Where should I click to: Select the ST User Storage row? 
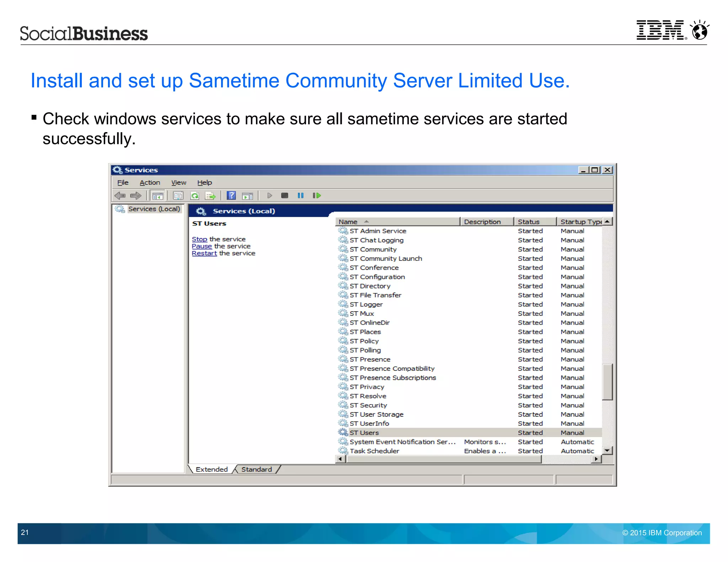pos(469,414)
